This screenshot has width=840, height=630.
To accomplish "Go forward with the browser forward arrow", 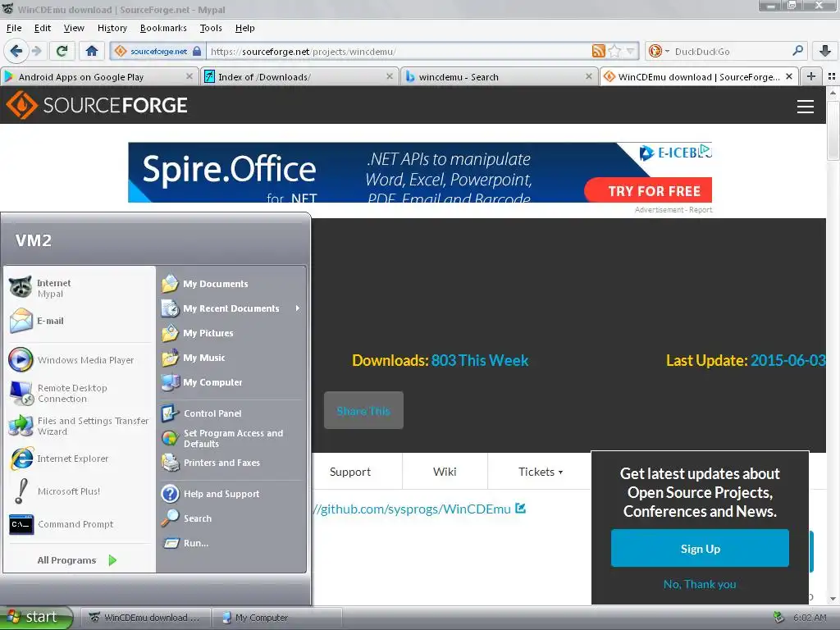I will coord(36,51).
